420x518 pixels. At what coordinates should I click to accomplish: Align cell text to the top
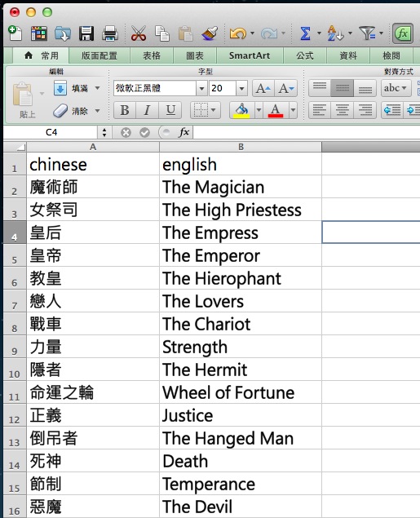point(320,88)
